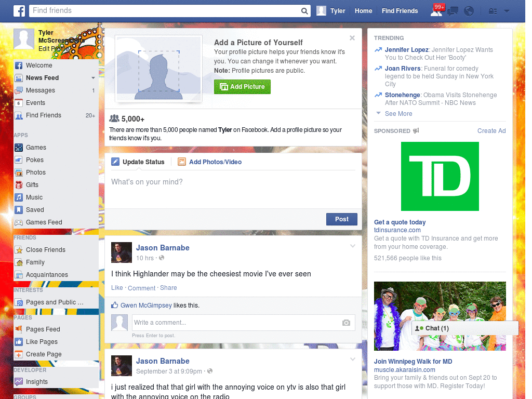Click the Facebook logo icon
Screen dimensions: 532x399
19,10
